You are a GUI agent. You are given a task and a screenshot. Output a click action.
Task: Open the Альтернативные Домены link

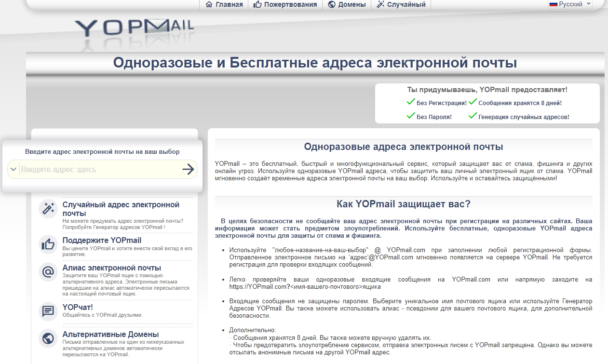[110, 334]
